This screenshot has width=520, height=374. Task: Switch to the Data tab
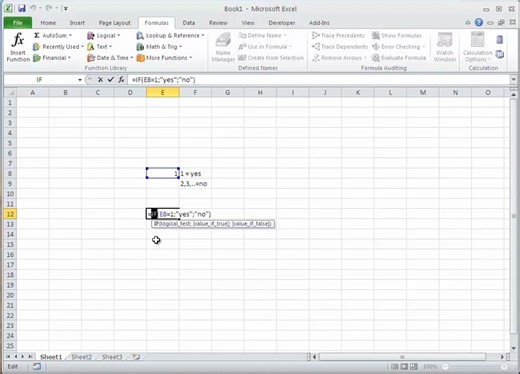click(189, 23)
